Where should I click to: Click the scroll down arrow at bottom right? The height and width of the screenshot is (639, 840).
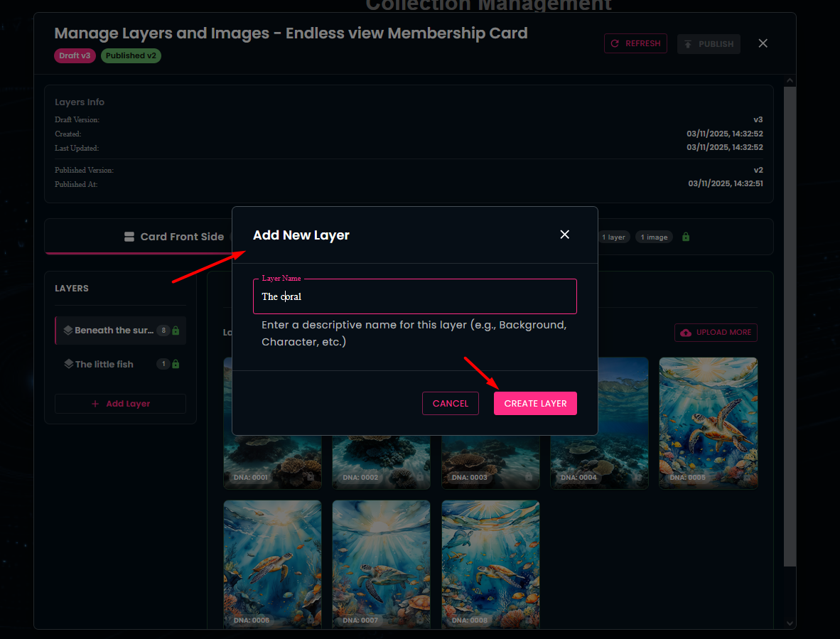789,623
